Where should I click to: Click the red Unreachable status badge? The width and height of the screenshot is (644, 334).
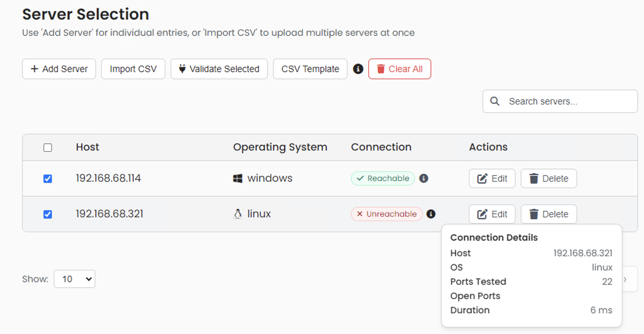click(x=387, y=214)
